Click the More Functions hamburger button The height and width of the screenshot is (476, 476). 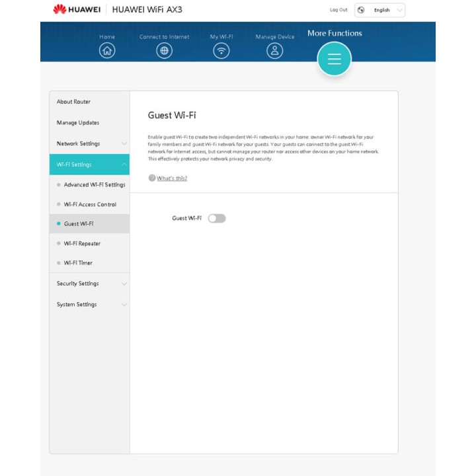click(335, 59)
